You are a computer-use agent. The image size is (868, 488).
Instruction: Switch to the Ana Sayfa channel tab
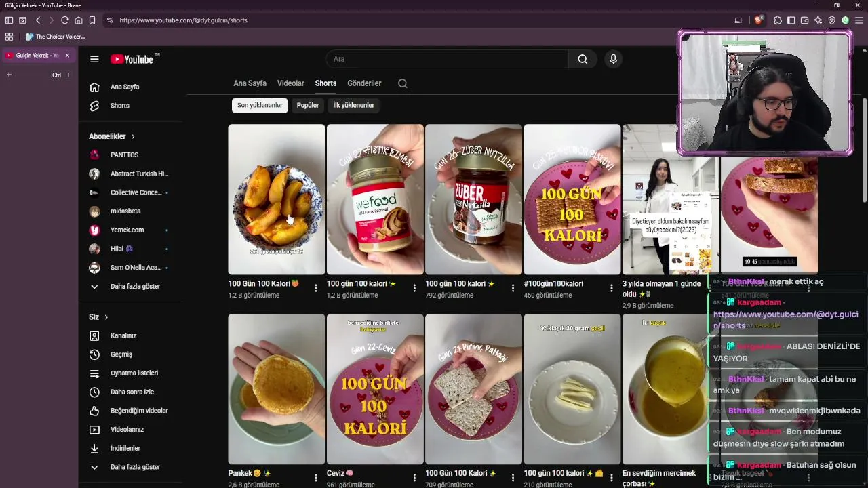[x=250, y=83]
